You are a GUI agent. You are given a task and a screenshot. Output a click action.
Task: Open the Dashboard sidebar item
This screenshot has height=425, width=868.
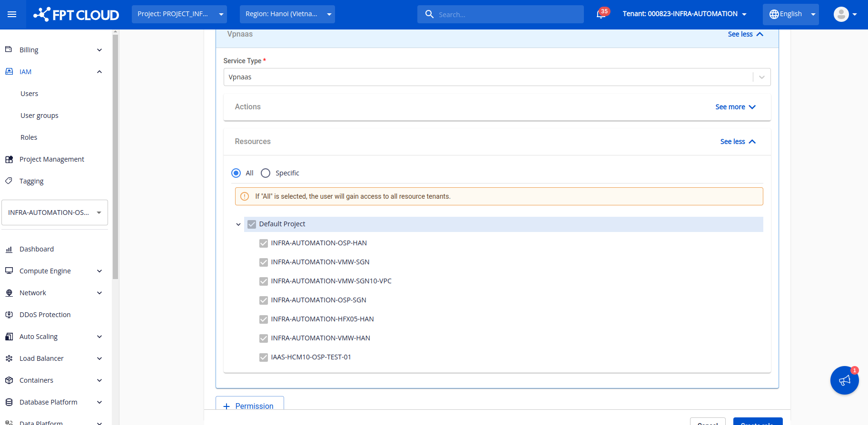(37, 249)
